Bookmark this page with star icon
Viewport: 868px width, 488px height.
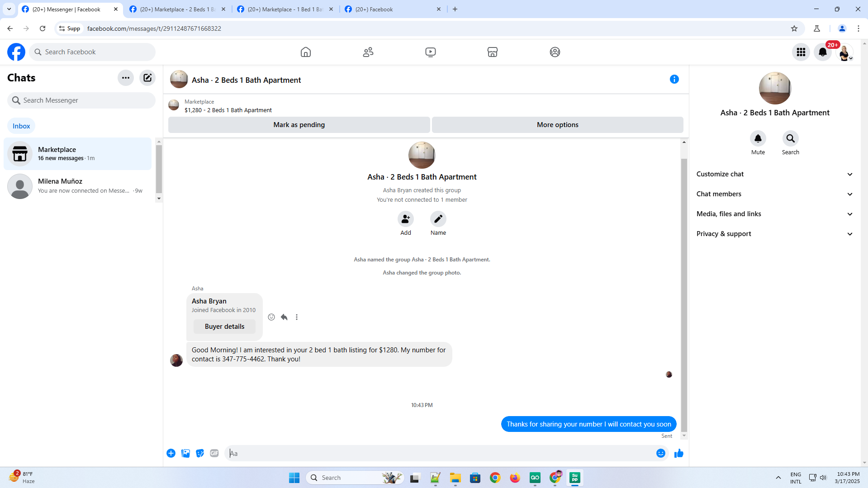coord(794,28)
